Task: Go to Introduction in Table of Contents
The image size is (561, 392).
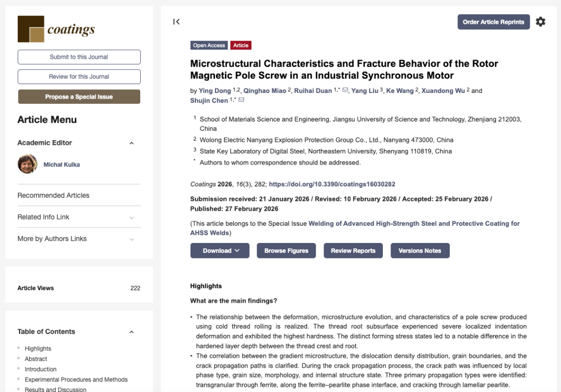Action: [x=41, y=369]
